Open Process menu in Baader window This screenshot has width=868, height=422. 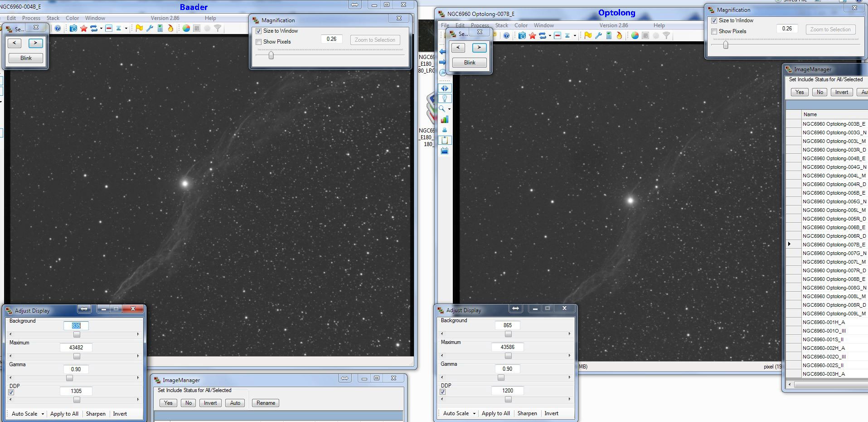31,18
